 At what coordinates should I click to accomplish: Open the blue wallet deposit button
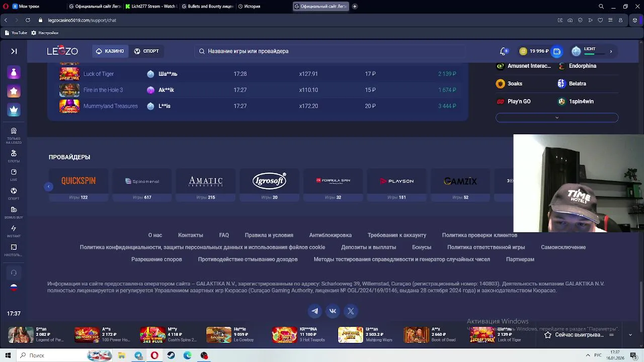pos(557,51)
